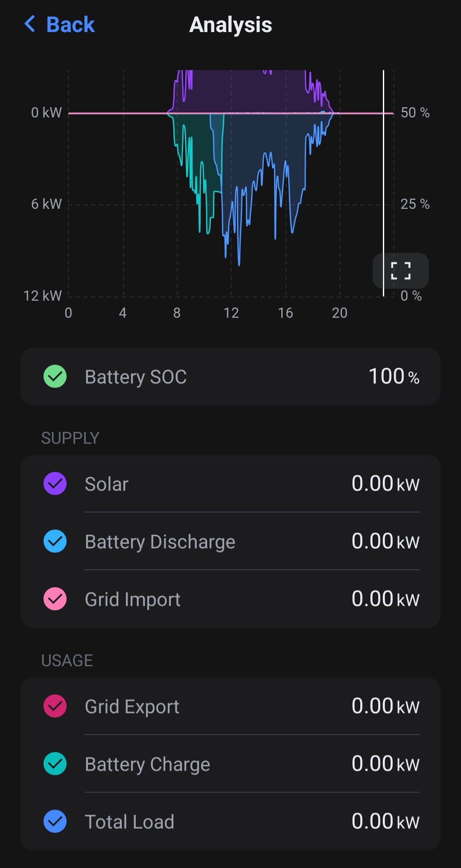The image size is (461, 868).
Task: Select the Battery SOC row label
Action: pos(136,377)
